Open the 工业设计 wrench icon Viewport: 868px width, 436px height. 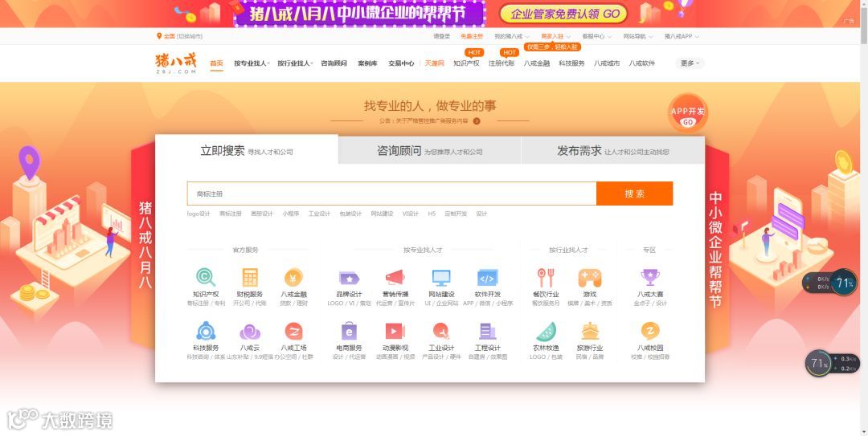(x=441, y=331)
